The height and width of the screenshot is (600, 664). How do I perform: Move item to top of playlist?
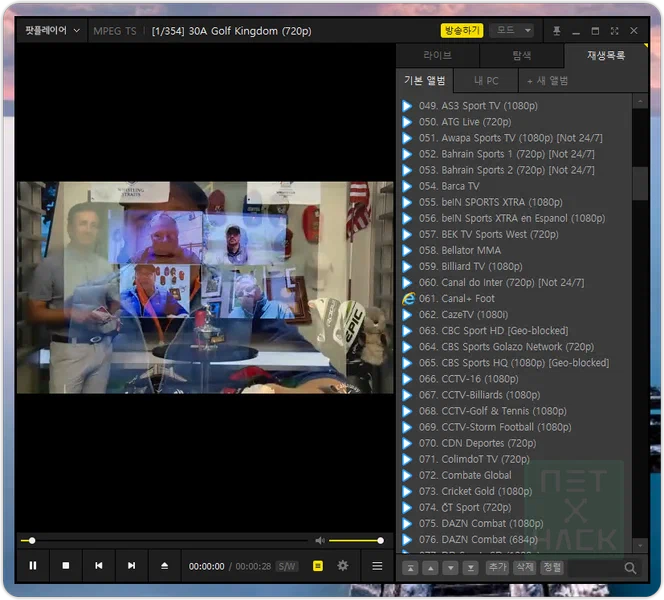[410, 568]
